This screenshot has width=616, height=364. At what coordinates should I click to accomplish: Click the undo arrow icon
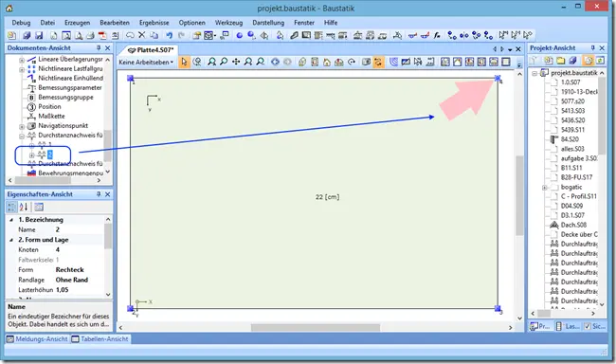coord(169,35)
